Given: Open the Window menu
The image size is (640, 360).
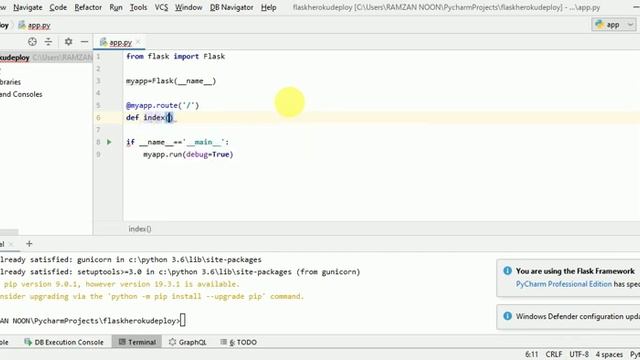Looking at the screenshot, I should 189,7.
